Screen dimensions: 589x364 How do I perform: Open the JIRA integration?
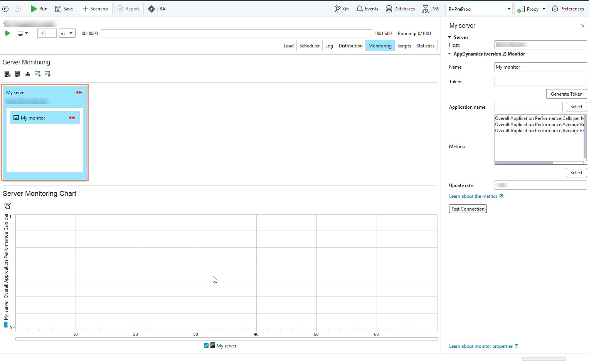click(157, 8)
